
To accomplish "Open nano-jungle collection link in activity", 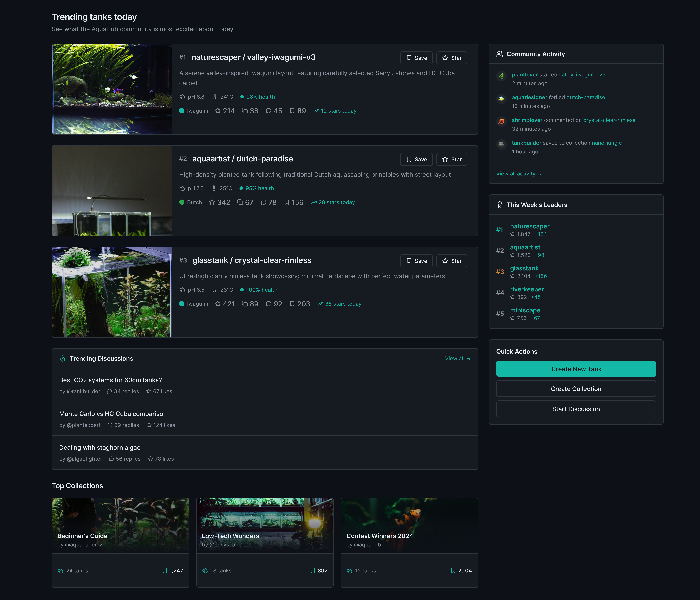I will tap(607, 143).
